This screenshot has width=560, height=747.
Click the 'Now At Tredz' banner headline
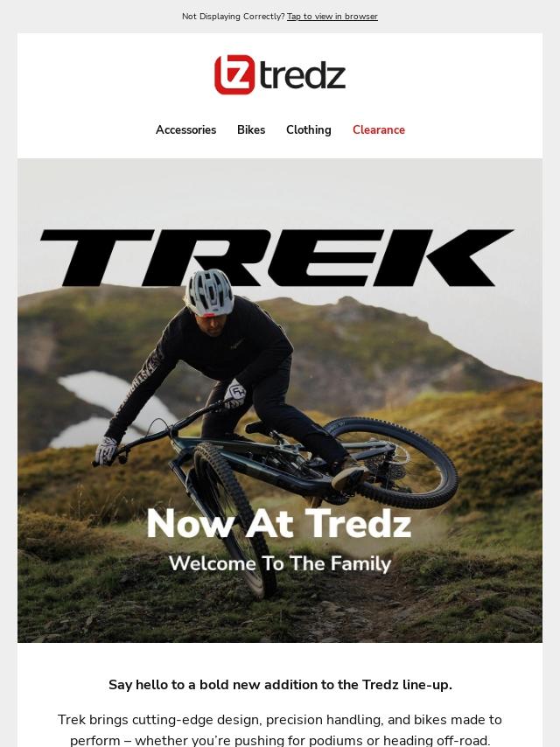pyautogui.click(x=279, y=524)
